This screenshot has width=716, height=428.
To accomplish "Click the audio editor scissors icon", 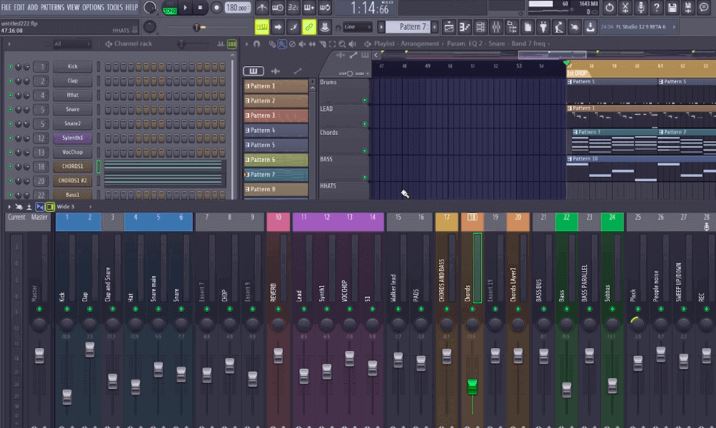I will (x=625, y=8).
